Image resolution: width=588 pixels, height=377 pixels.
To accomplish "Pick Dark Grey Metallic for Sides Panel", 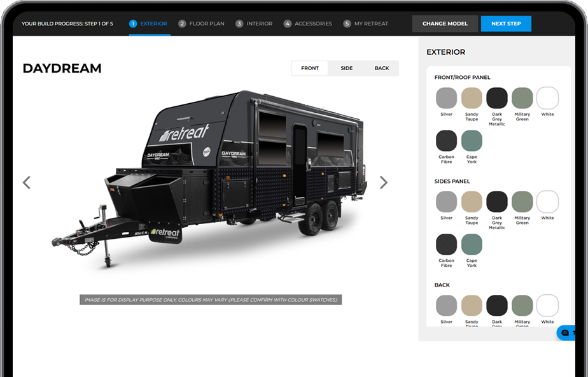I will pyautogui.click(x=497, y=201).
